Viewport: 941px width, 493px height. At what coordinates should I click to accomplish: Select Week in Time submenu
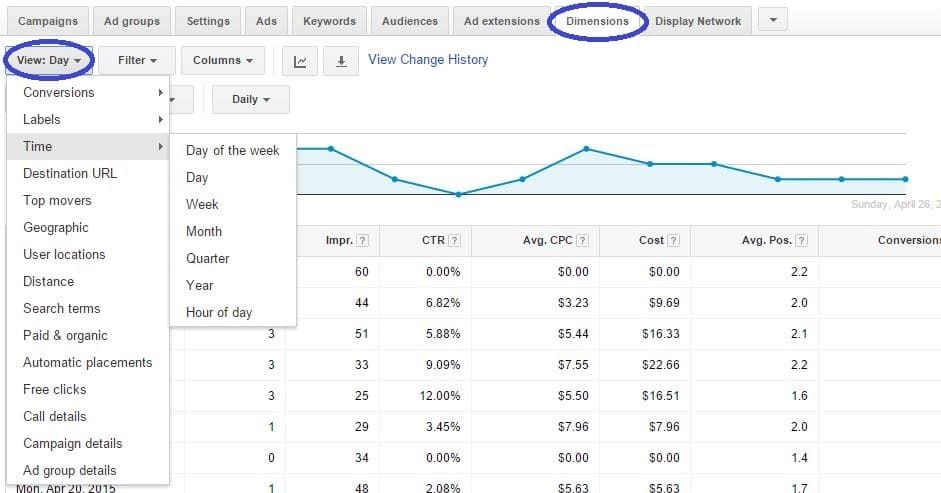(233, 205)
